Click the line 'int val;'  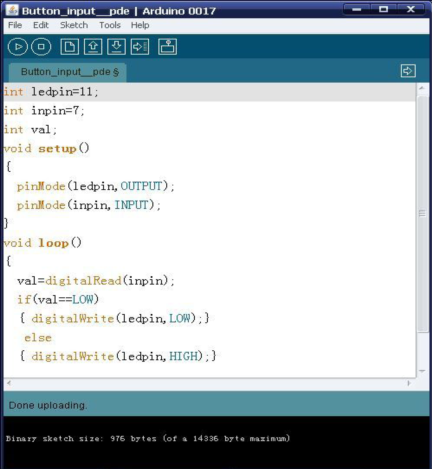pyautogui.click(x=31, y=129)
